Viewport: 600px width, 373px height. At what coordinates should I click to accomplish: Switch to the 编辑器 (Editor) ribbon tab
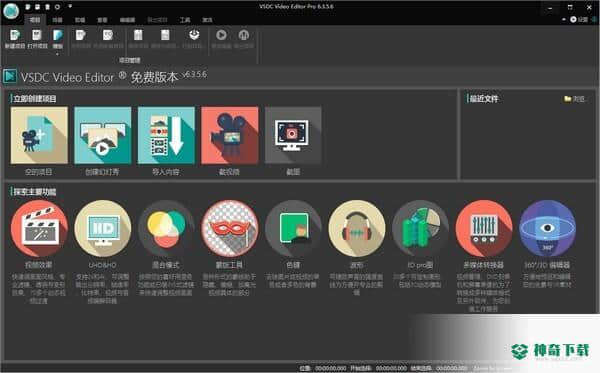pyautogui.click(x=127, y=20)
